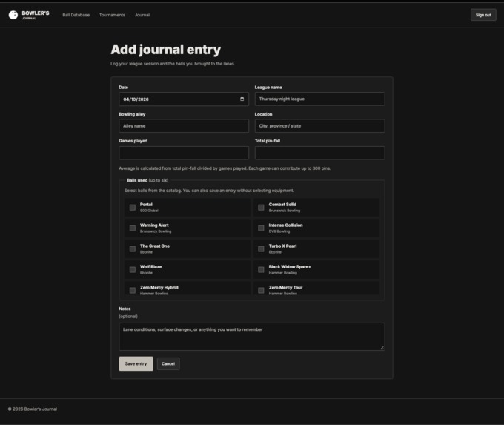The width and height of the screenshot is (504, 425).
Task: Click the Black Widow Spare+ label
Action: 290,267
